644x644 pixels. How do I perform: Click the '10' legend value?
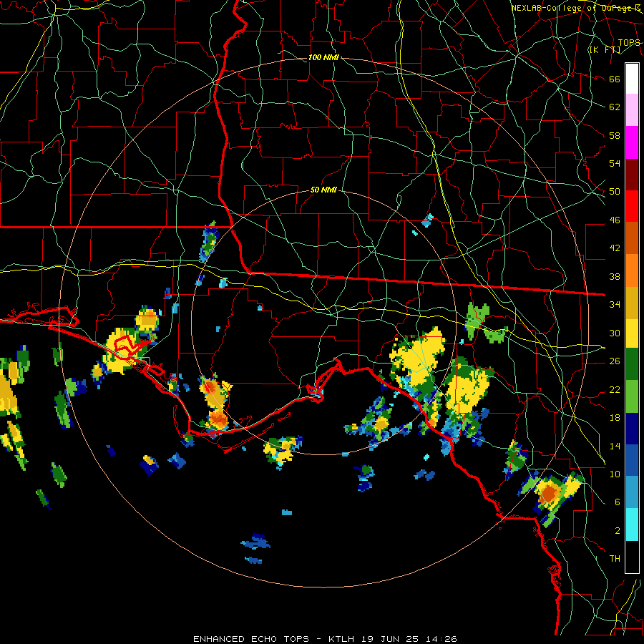(615, 474)
